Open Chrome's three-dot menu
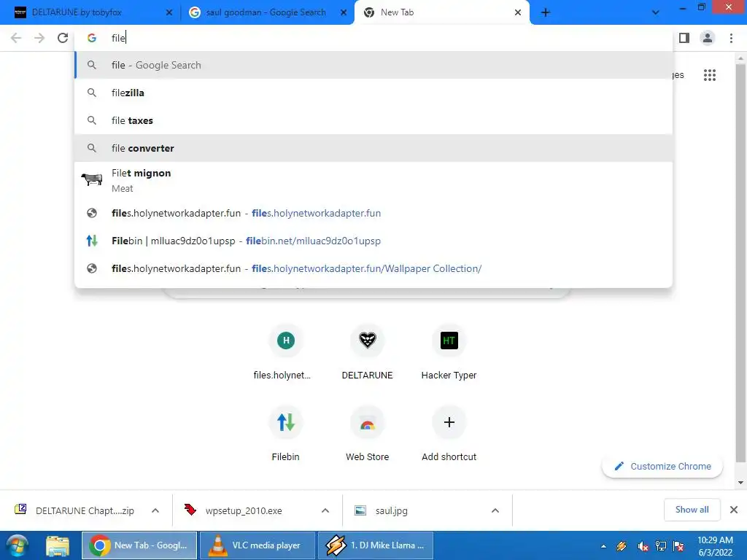 tap(731, 38)
